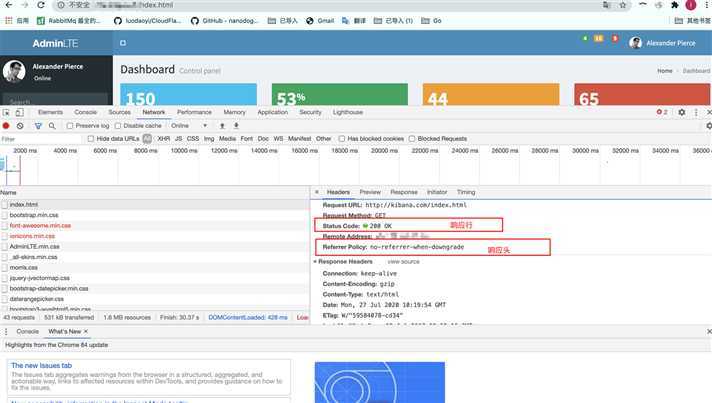Open the Application panel tab
The width and height of the screenshot is (712, 403).
[x=272, y=112]
